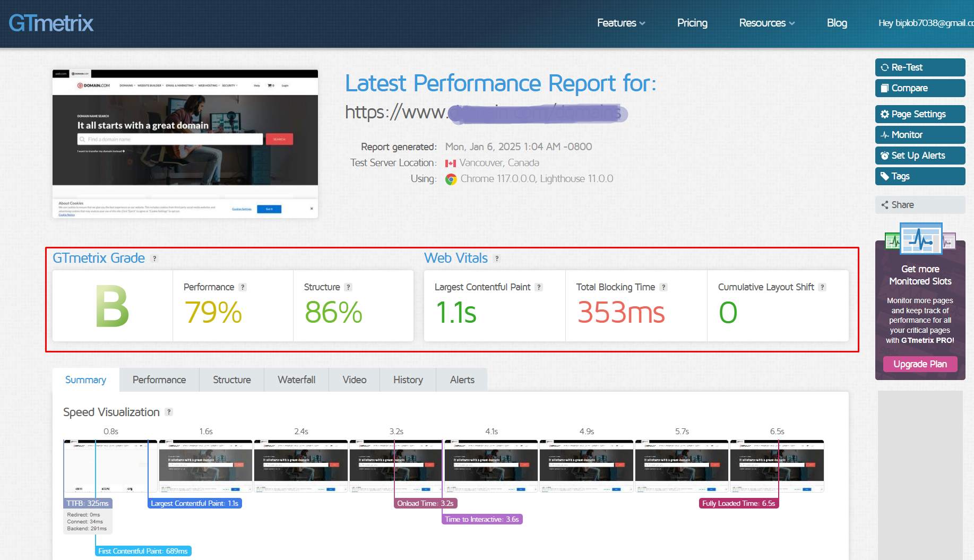Viewport: 974px width, 560px height.
Task: Click the help icon beside GTmetrix Grade
Action: coord(154,259)
